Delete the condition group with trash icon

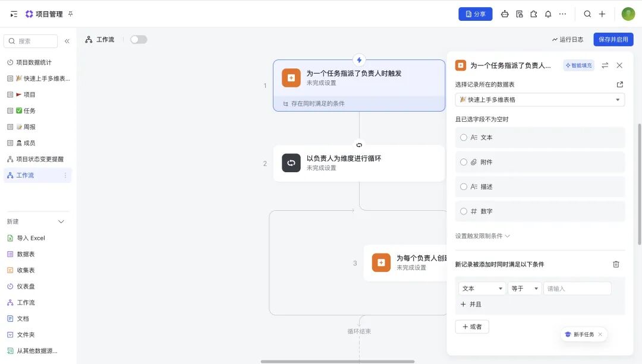[616, 264]
